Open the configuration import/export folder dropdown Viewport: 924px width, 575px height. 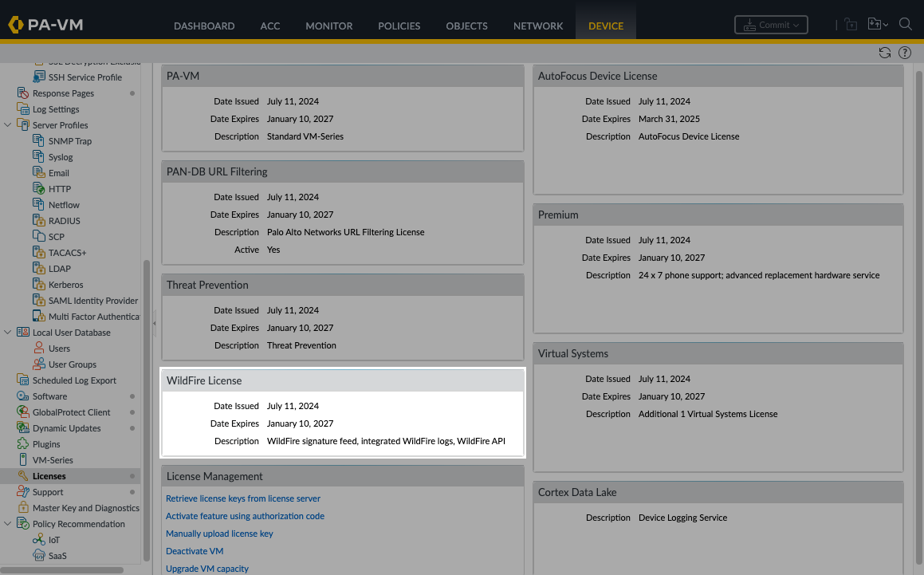click(877, 25)
